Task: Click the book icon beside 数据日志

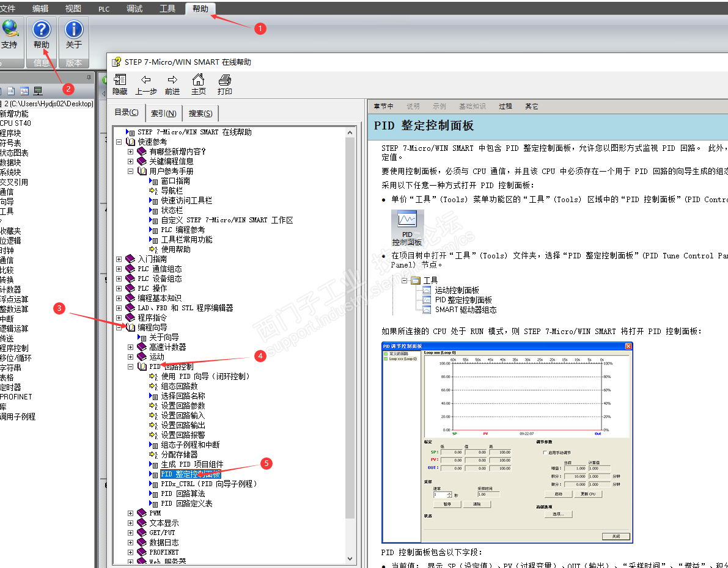Action: [x=142, y=542]
